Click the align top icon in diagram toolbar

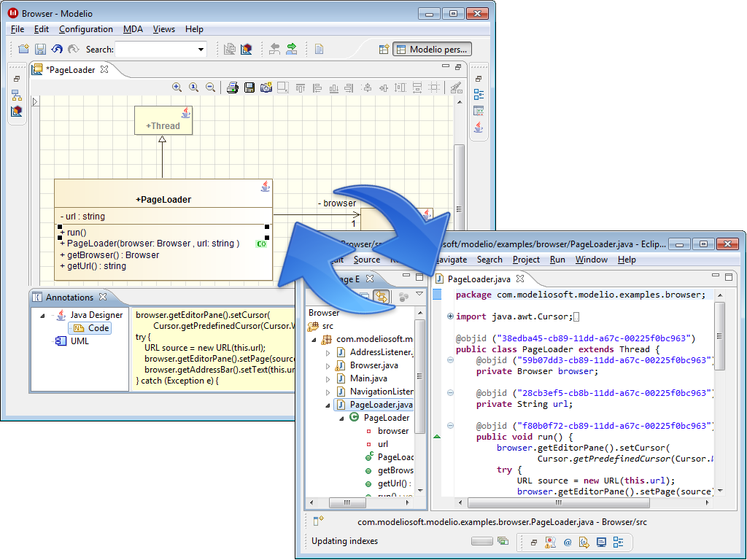[300, 87]
